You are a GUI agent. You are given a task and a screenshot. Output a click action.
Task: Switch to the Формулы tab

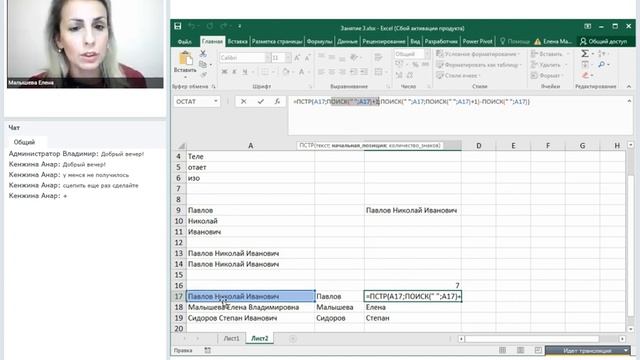pos(320,42)
